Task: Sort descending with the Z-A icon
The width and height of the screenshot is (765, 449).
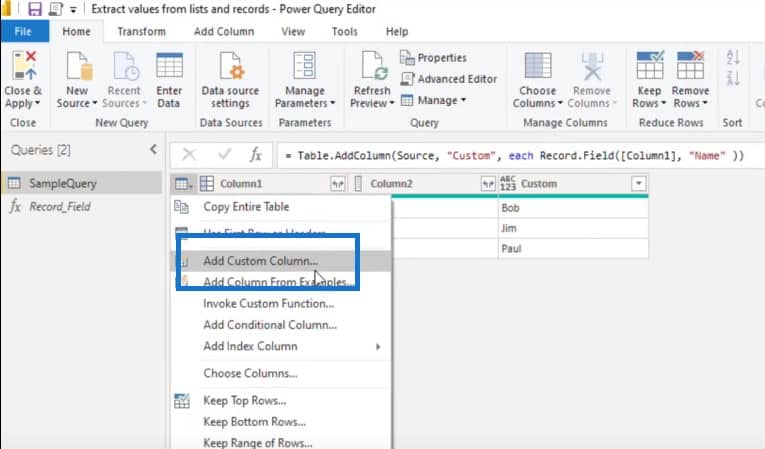Action: (733, 78)
